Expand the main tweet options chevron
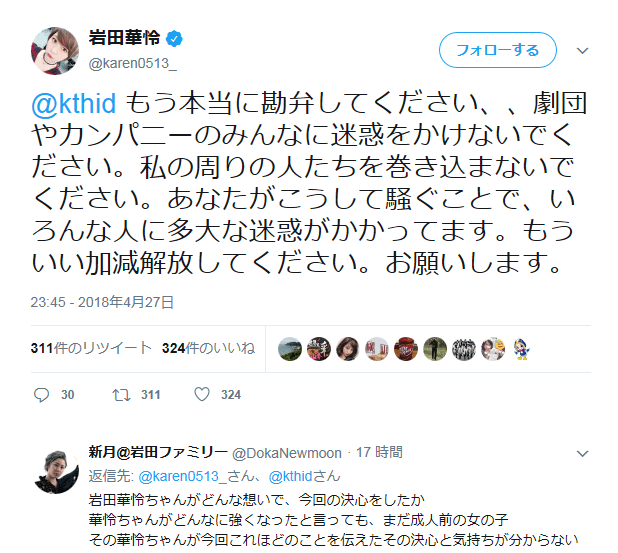The width and height of the screenshot is (618, 553). click(583, 50)
